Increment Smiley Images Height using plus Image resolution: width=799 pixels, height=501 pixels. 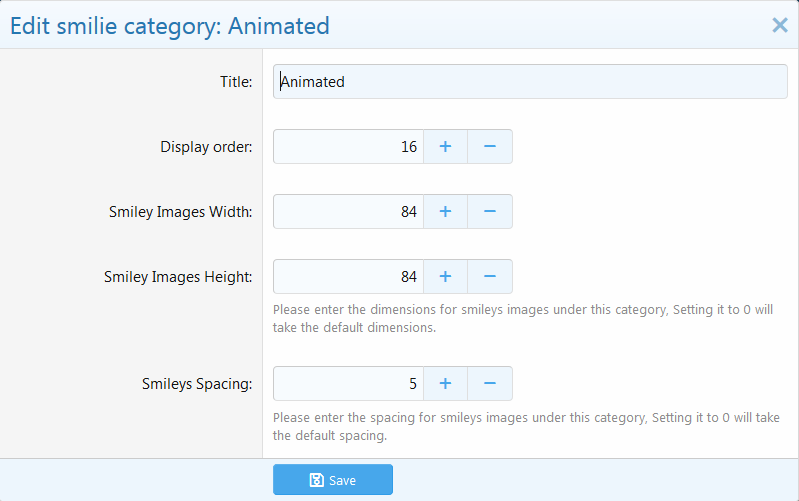pyautogui.click(x=445, y=277)
